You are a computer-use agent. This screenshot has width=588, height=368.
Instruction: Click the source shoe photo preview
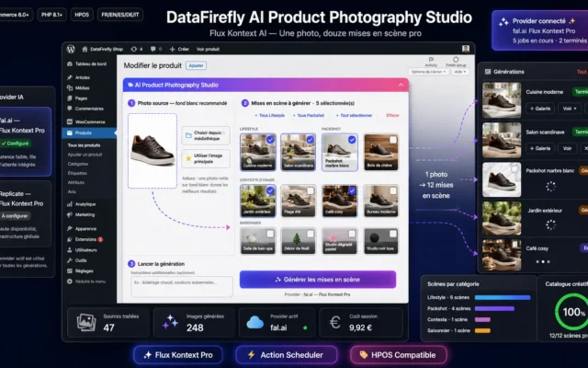point(153,151)
